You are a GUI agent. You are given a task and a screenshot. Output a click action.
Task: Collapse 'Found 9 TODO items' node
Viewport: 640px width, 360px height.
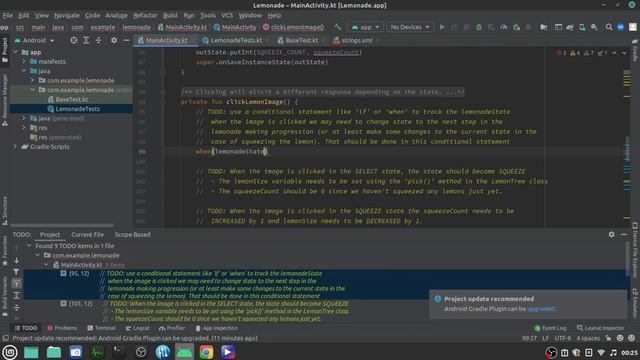(29, 246)
